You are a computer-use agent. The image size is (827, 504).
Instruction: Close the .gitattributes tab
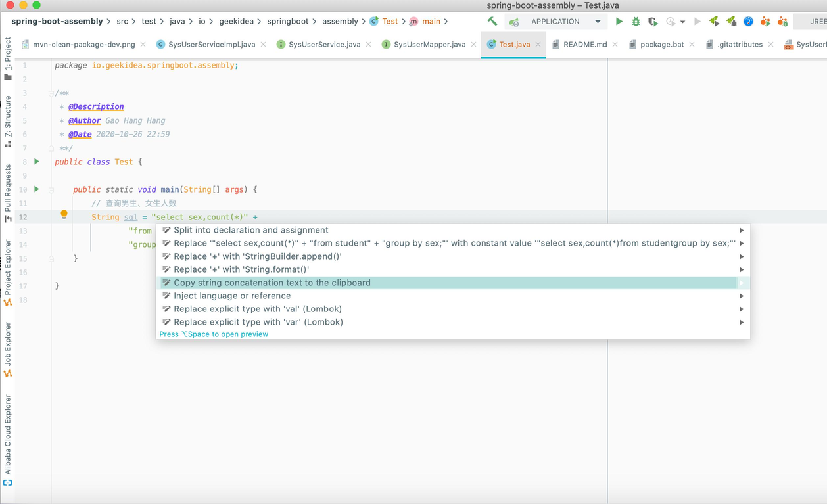point(770,45)
